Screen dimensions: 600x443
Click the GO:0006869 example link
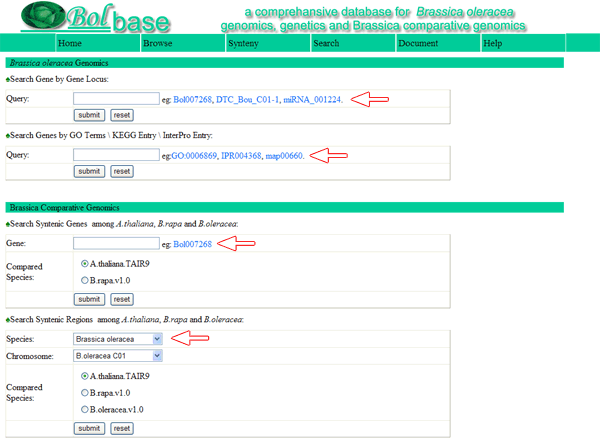point(194,156)
